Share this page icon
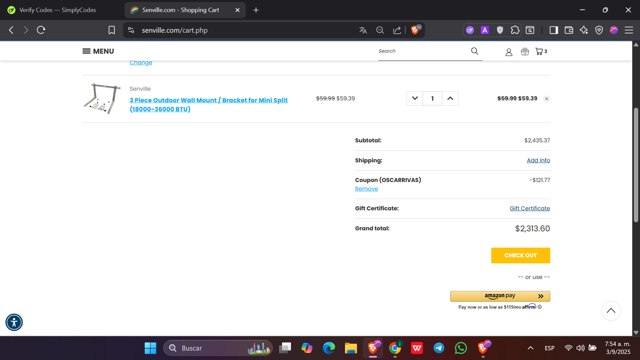Viewport: 640px width, 360px height. [x=397, y=30]
